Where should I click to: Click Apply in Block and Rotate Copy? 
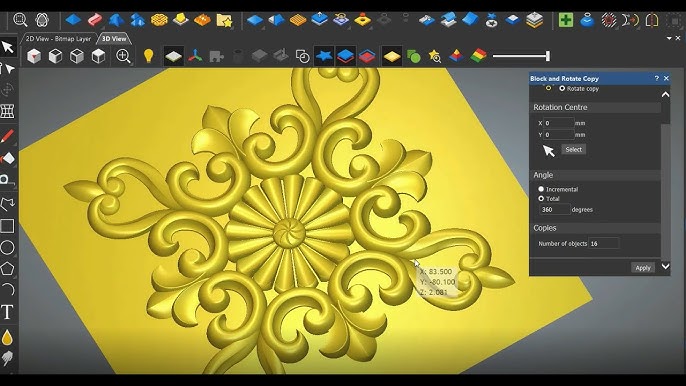643,268
